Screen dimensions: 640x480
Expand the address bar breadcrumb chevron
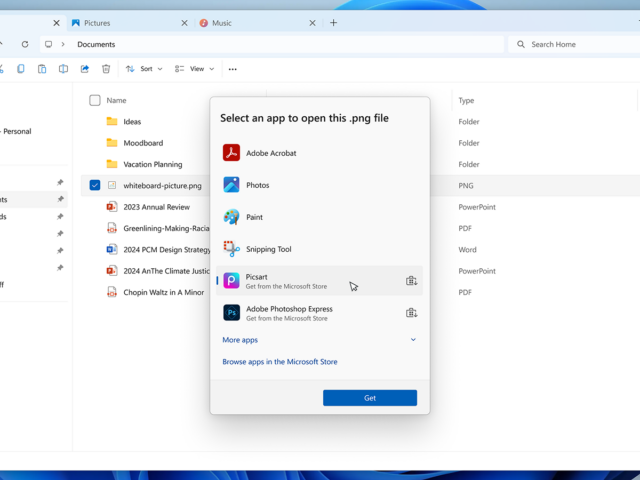coord(63,44)
